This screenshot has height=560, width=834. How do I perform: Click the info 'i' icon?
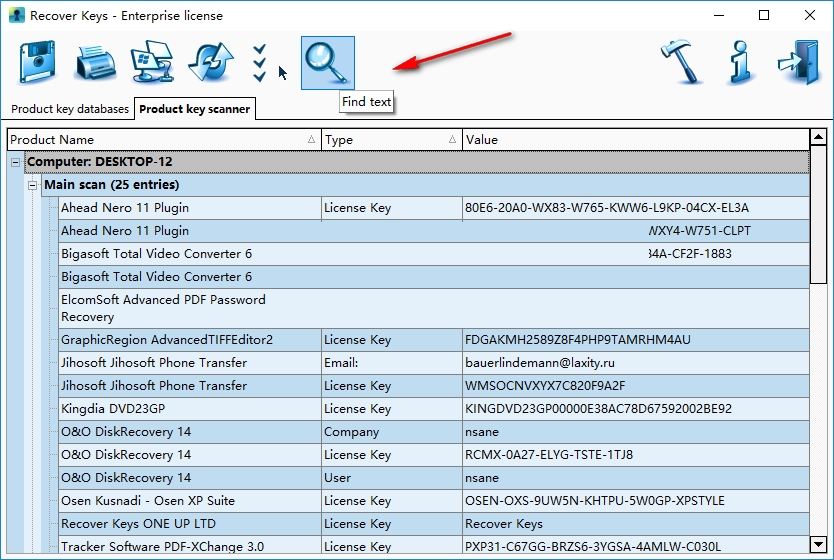(741, 63)
